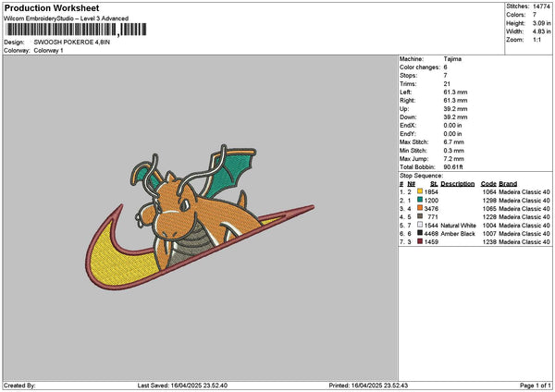Click thread code '1238' in last row
This screenshot has width=555, height=392.
click(489, 242)
